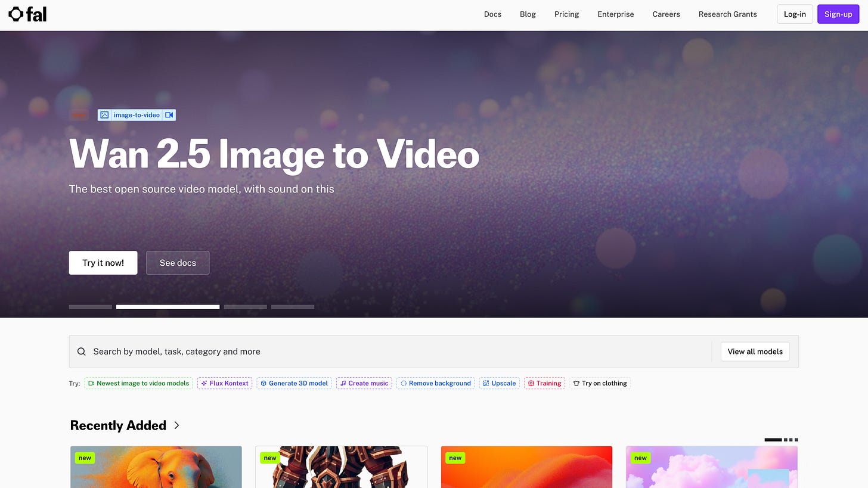Jump to the third hero carousel slide indicator
The image size is (868, 488).
tap(246, 307)
